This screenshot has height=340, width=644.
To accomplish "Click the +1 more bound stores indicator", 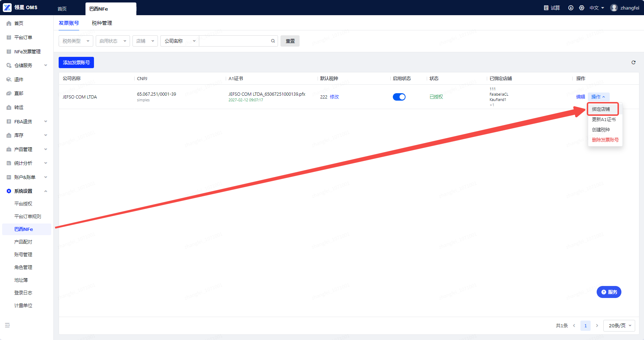I will pyautogui.click(x=492, y=105).
